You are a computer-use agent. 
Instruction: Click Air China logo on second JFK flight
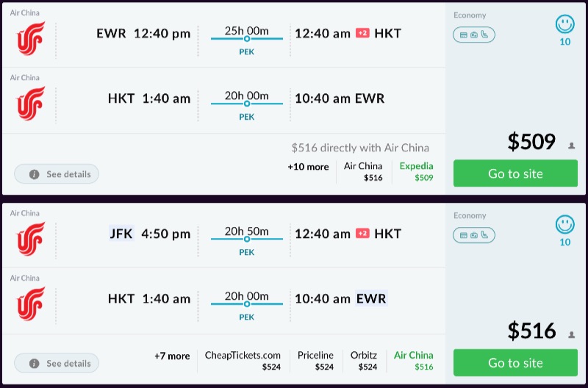click(x=31, y=238)
